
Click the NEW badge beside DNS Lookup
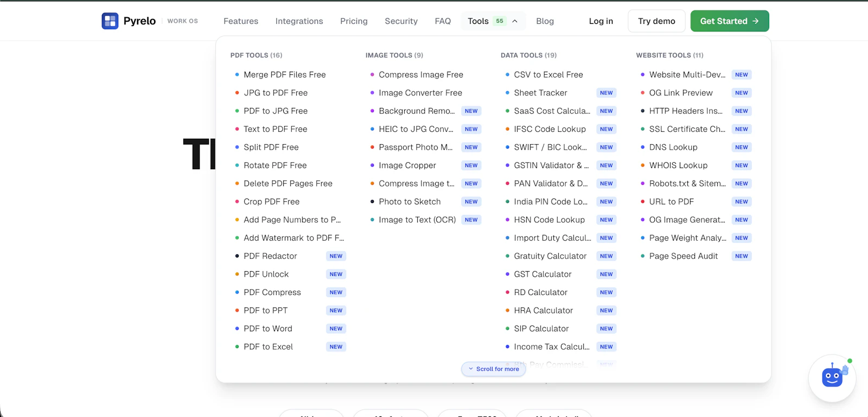741,147
